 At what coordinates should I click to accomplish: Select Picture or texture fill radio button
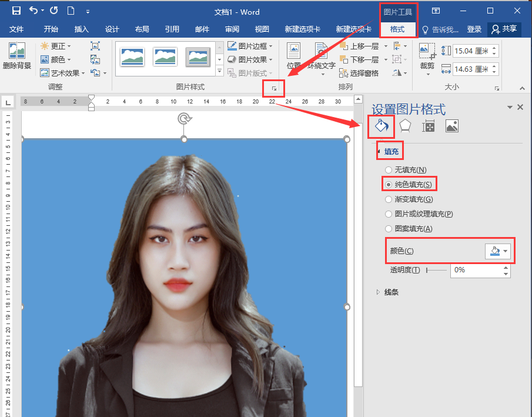(x=389, y=214)
